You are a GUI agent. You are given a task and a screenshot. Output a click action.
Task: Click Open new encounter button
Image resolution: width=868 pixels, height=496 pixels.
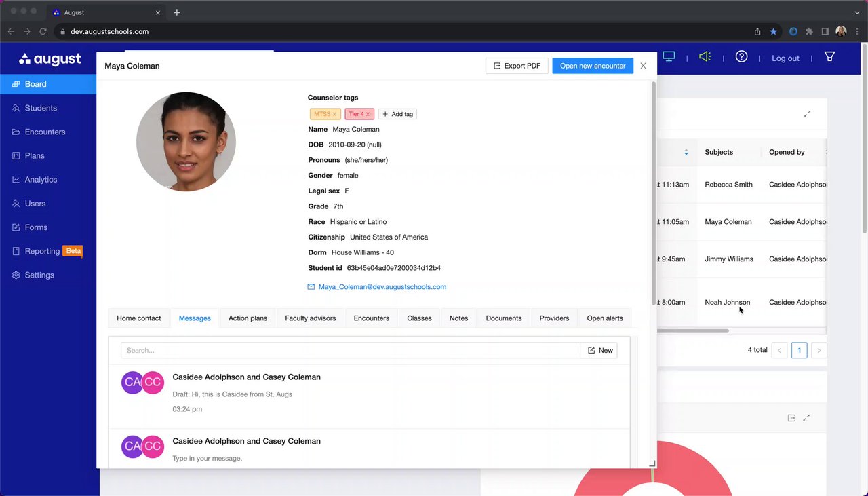point(593,66)
